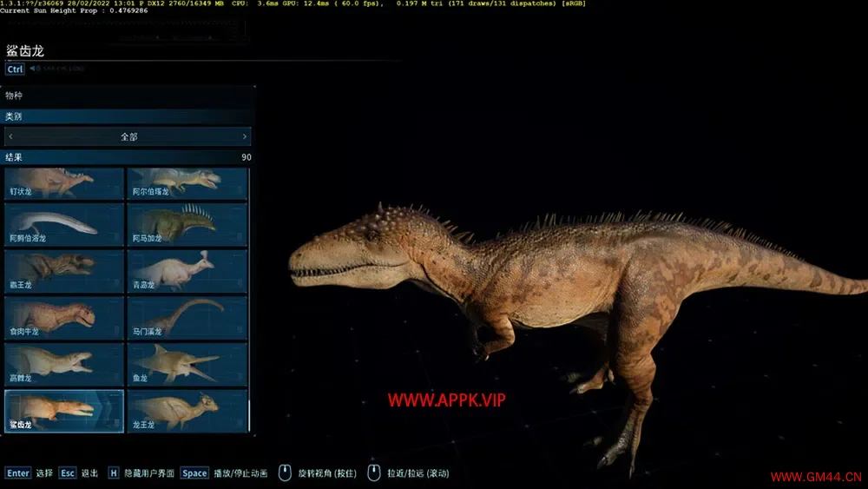Image resolution: width=868 pixels, height=489 pixels.
Task: Click the 全部 category selector
Action: 128,136
